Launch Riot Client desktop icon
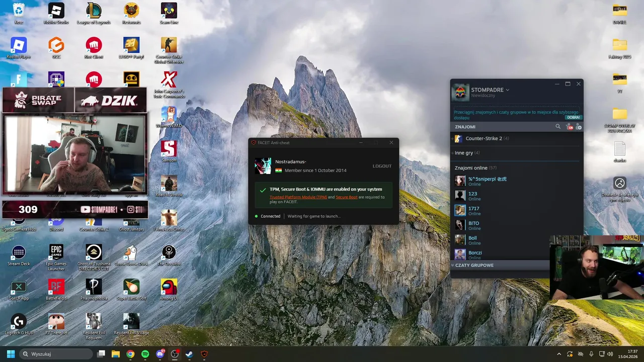Image resolution: width=644 pixels, height=362 pixels. click(x=94, y=48)
